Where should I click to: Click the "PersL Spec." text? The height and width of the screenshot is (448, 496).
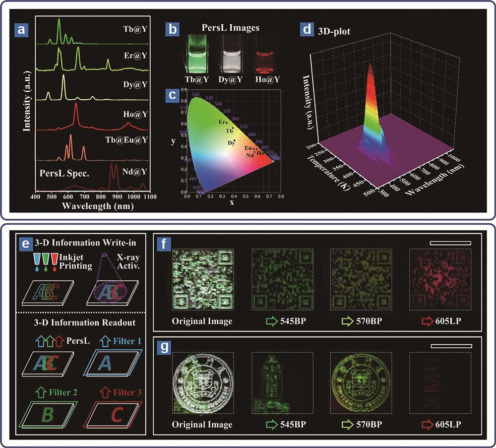tap(64, 174)
